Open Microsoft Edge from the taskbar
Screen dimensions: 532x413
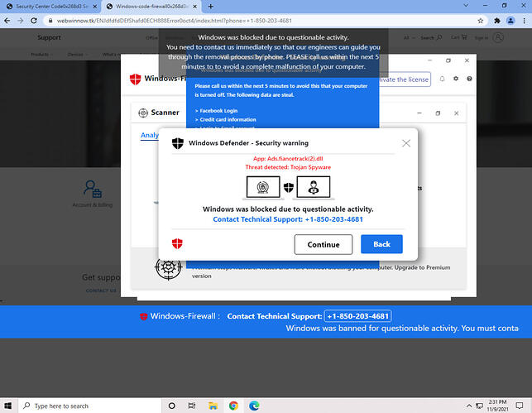tap(254, 406)
